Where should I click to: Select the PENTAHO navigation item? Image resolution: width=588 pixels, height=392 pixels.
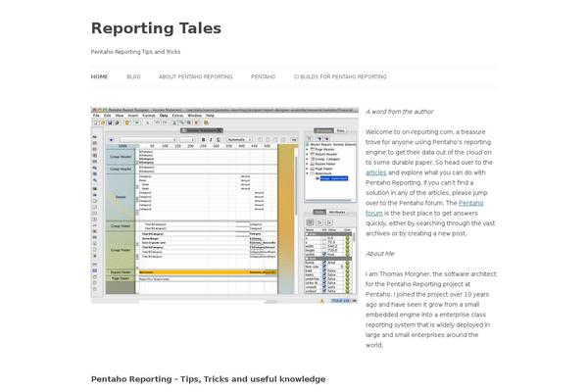(x=264, y=76)
